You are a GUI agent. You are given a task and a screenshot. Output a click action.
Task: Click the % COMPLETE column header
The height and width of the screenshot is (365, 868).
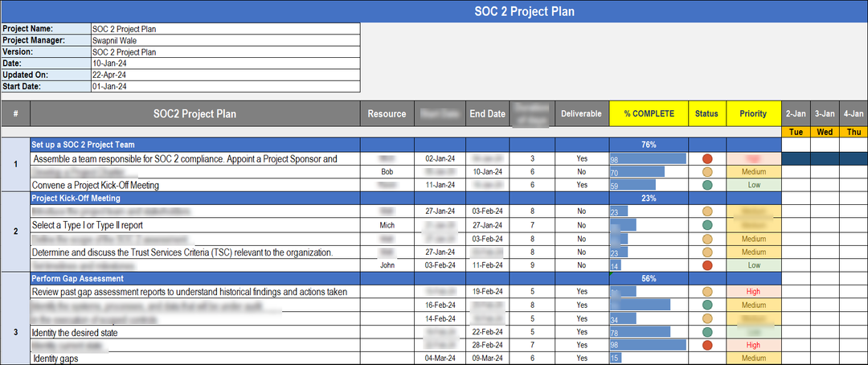tap(648, 113)
